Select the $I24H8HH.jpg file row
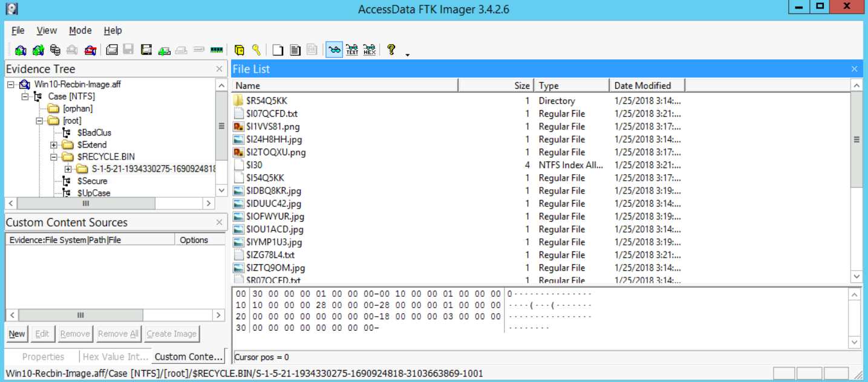This screenshot has width=868, height=382. pos(274,140)
